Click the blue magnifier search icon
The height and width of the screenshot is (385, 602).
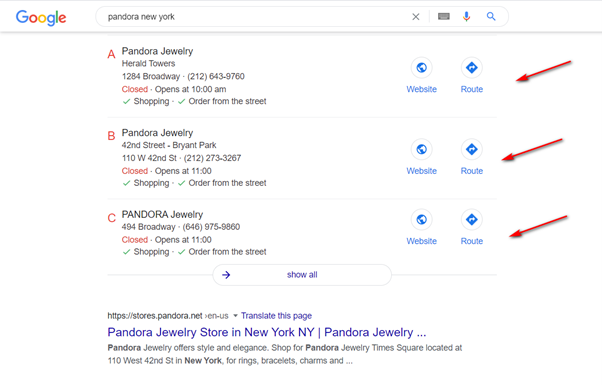[x=491, y=17]
